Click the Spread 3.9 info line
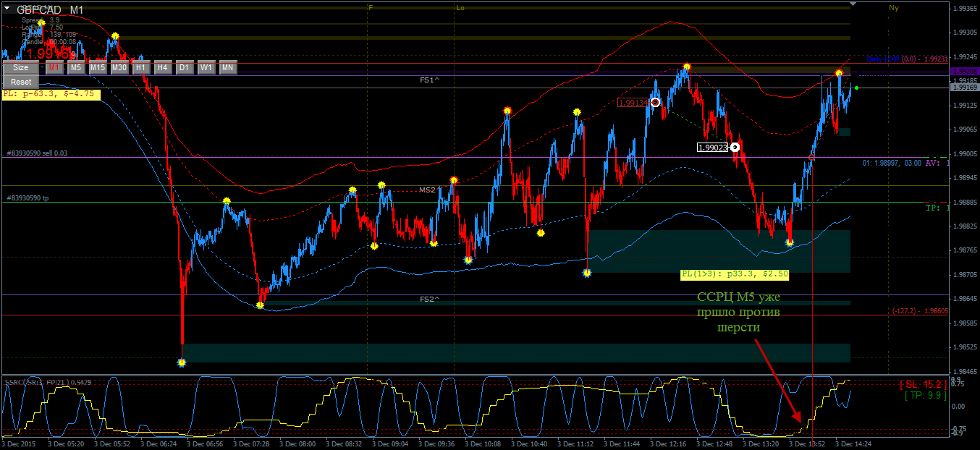This screenshot has height=450, width=980. tap(41, 20)
